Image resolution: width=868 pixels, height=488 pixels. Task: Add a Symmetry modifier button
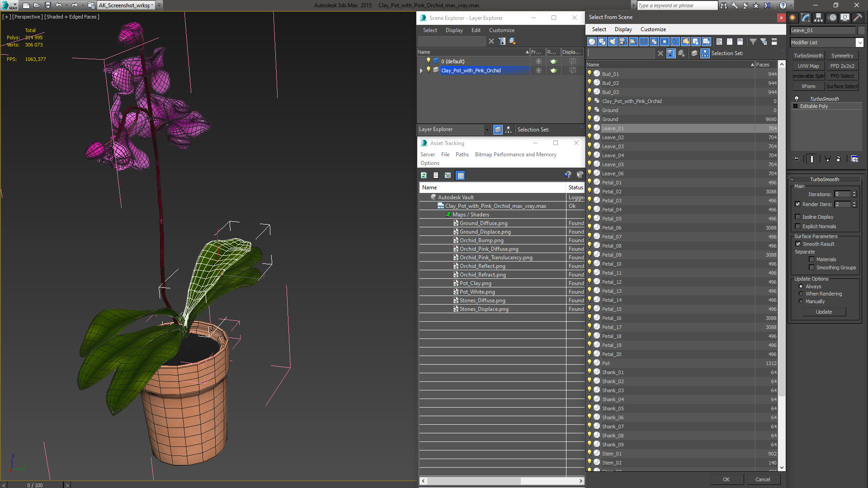click(842, 56)
